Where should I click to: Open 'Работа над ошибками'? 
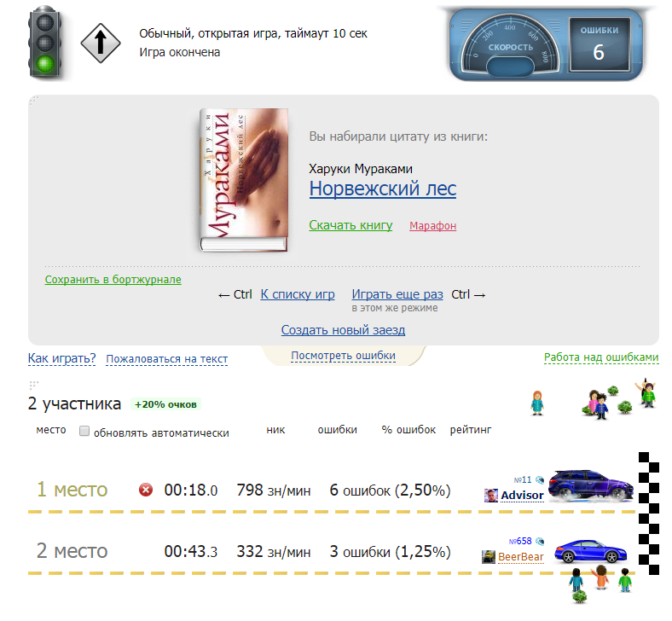(x=601, y=357)
